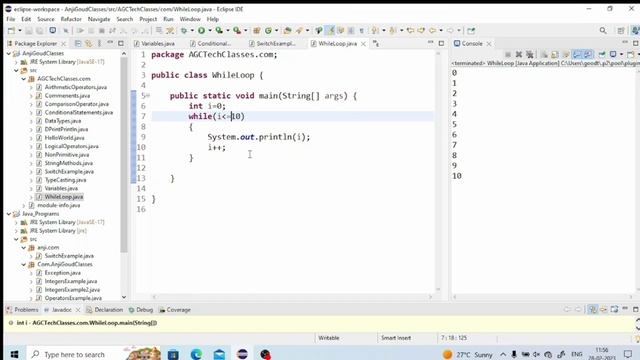
Task: Open the Refactor menu
Action: (x=71, y=19)
